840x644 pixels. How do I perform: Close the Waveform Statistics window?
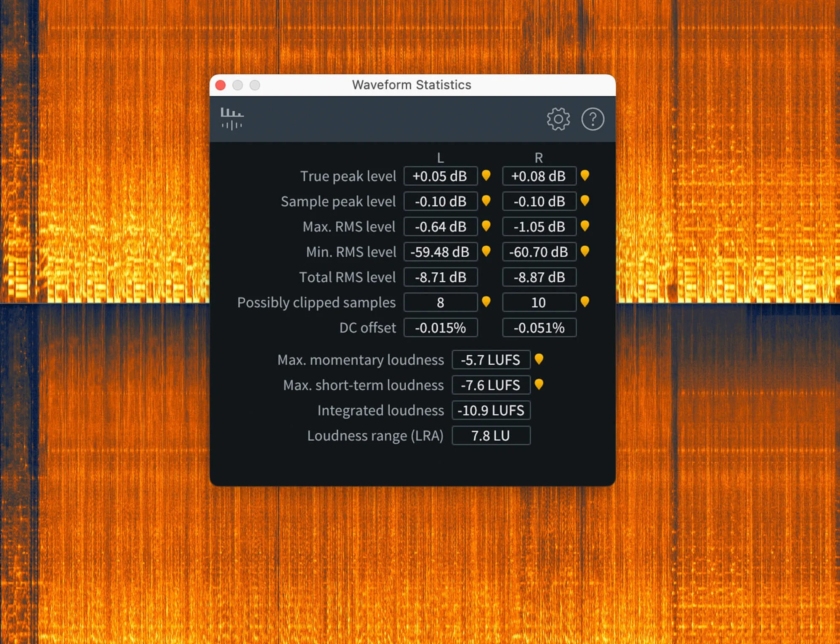221,85
